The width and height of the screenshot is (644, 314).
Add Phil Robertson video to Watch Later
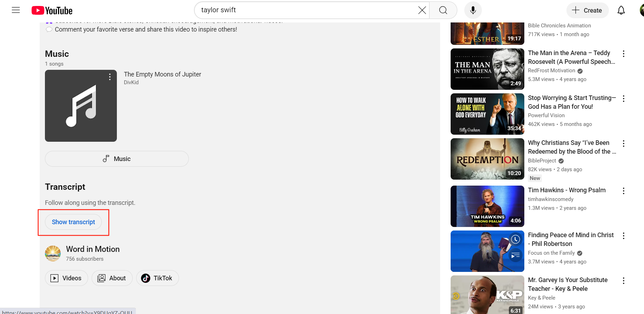[x=515, y=240]
